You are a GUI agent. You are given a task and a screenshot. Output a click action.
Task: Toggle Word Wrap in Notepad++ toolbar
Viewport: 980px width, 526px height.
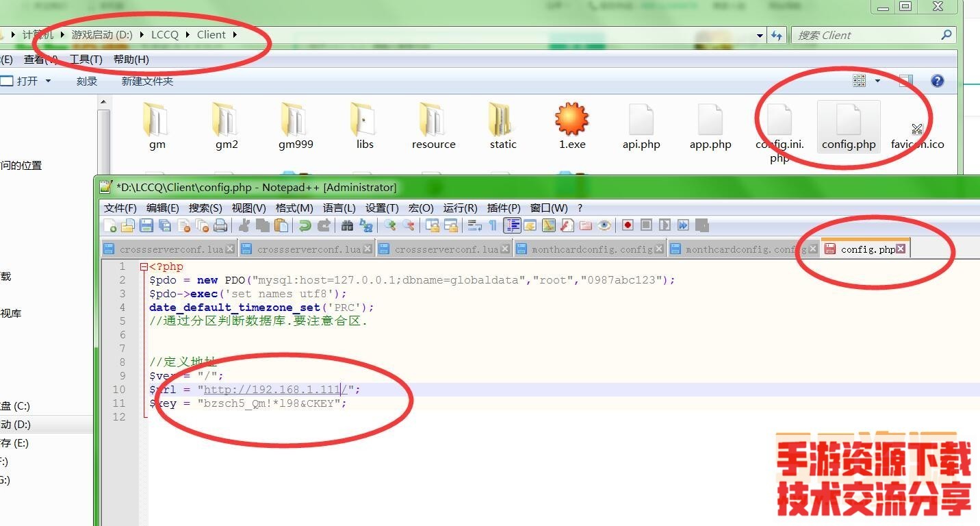(x=474, y=225)
